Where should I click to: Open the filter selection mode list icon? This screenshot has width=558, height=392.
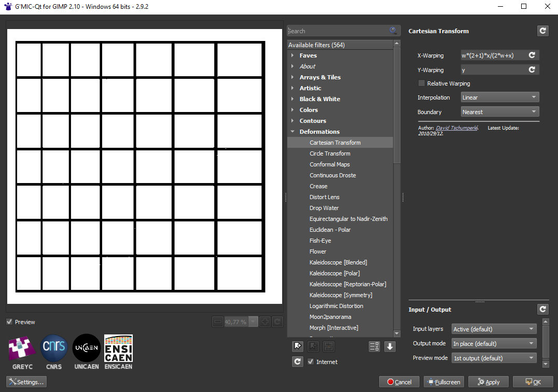[x=374, y=346]
